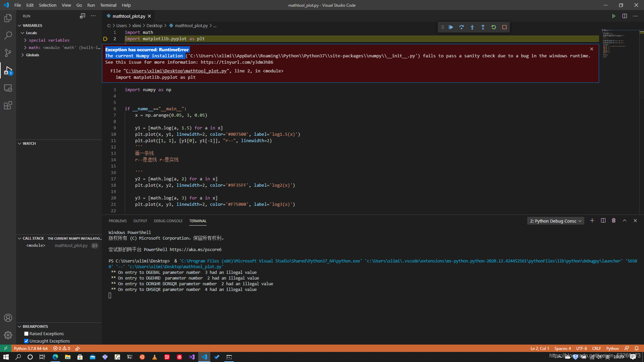Disable Uncaught Exceptions breakpoint

point(26,341)
